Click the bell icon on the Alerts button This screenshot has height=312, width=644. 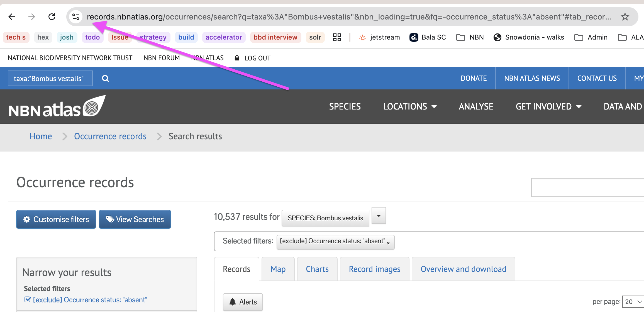pyautogui.click(x=233, y=302)
